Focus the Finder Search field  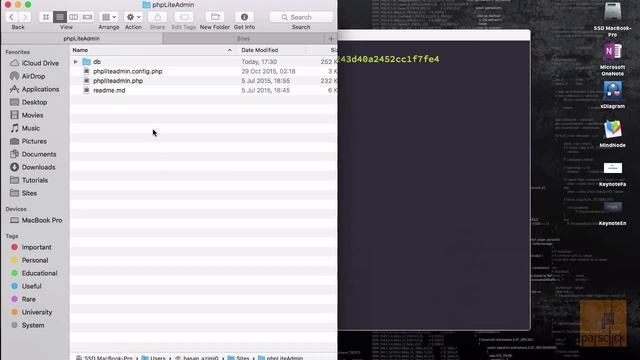click(301, 17)
